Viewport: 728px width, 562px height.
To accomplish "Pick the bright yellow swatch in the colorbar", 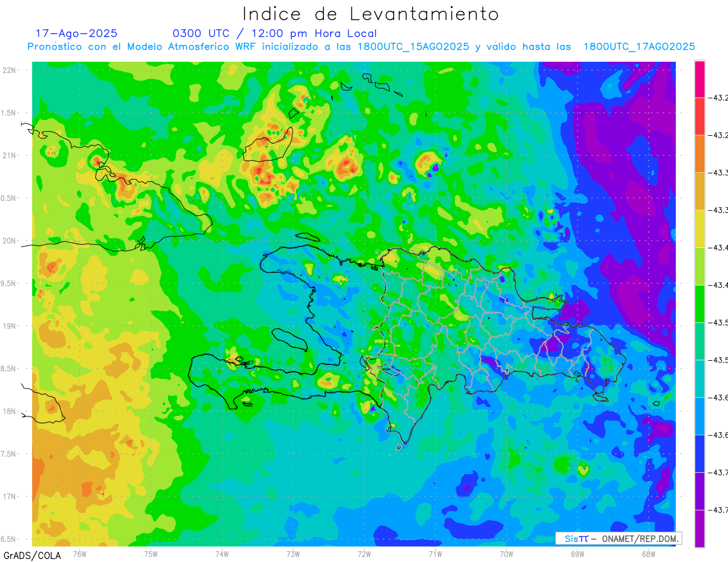I will 699,229.
